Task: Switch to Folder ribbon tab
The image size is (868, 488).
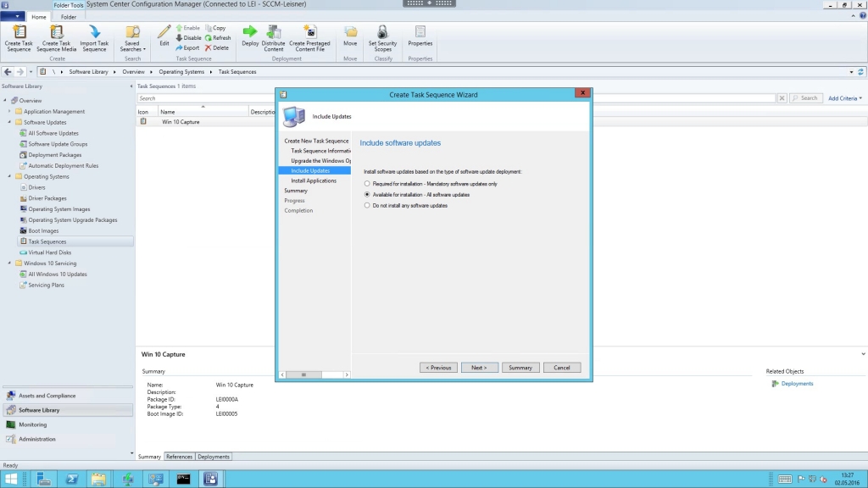Action: (69, 17)
